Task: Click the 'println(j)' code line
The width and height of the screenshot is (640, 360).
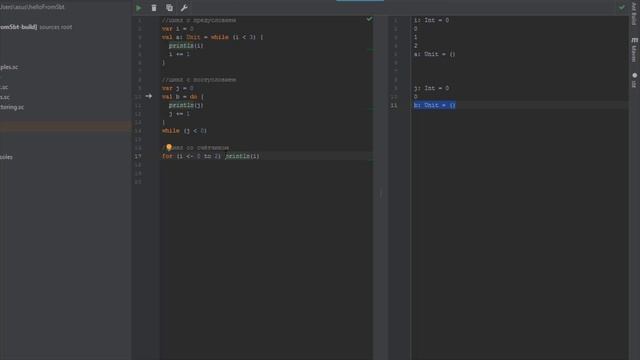Action: point(186,105)
